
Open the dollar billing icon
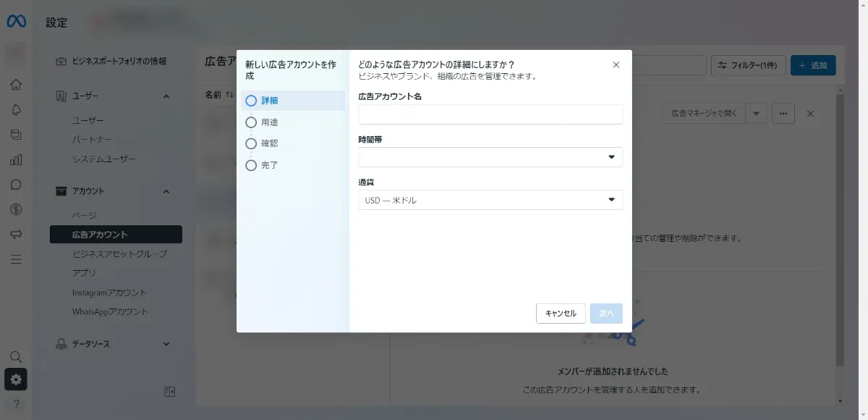[x=16, y=209]
